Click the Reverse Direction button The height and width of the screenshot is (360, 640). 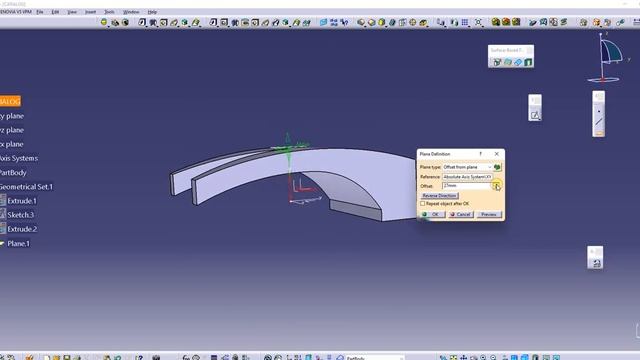[439, 196]
